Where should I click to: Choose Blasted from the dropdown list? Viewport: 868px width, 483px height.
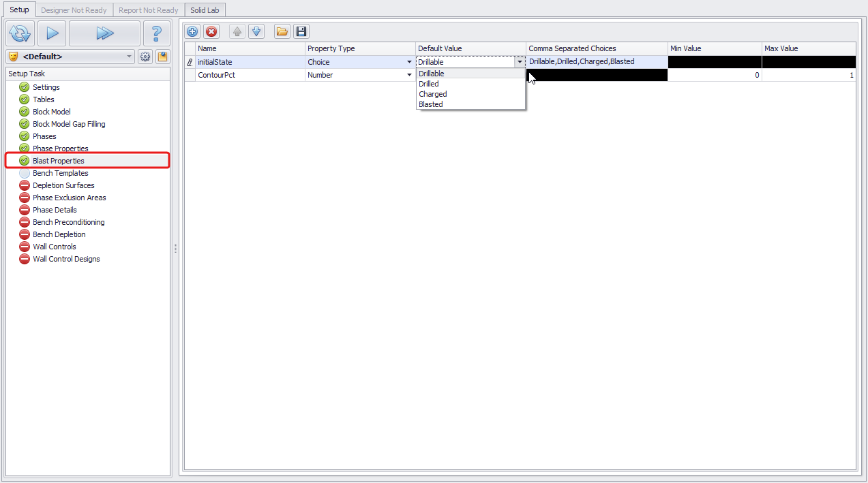coord(470,104)
